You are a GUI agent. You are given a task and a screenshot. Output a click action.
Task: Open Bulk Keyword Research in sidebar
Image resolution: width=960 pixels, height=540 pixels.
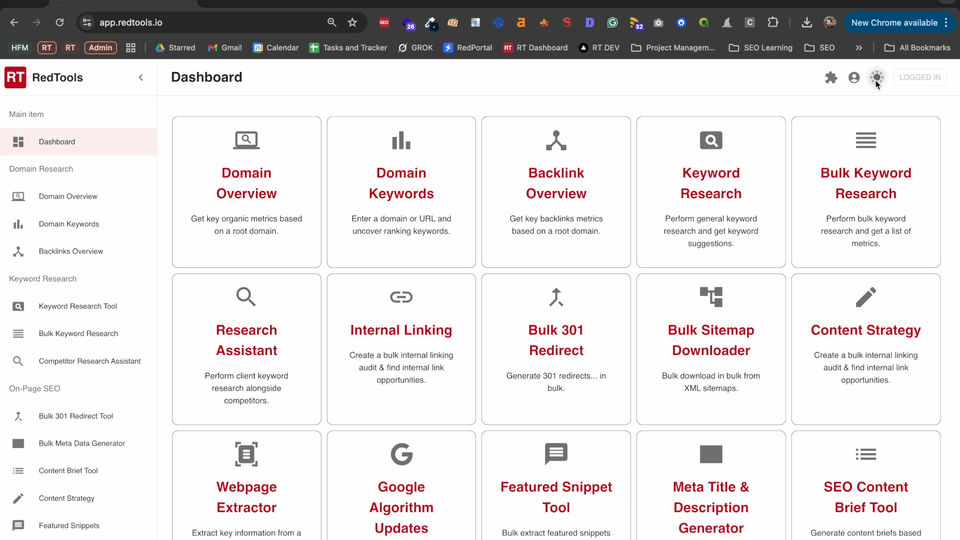click(x=78, y=334)
